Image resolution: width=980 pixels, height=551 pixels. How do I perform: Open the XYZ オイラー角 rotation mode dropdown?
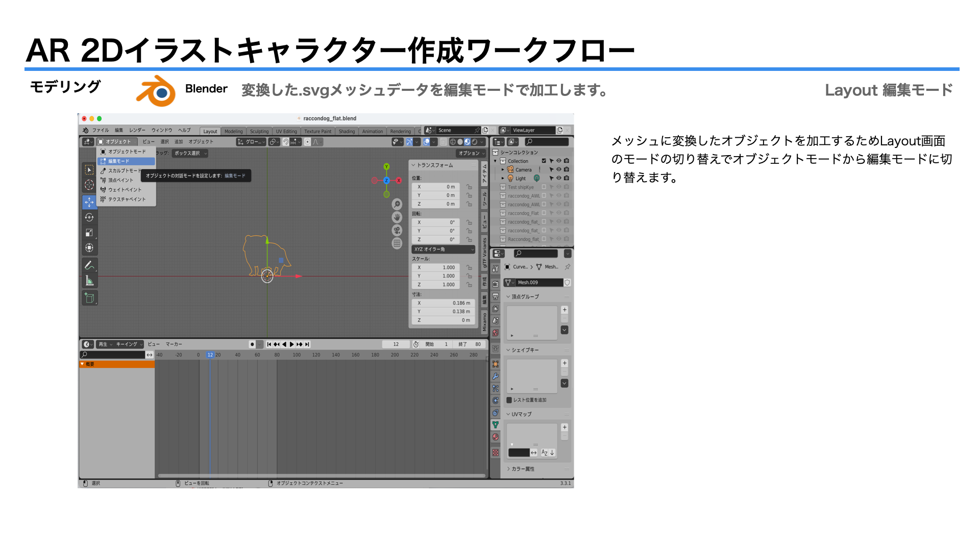click(443, 249)
